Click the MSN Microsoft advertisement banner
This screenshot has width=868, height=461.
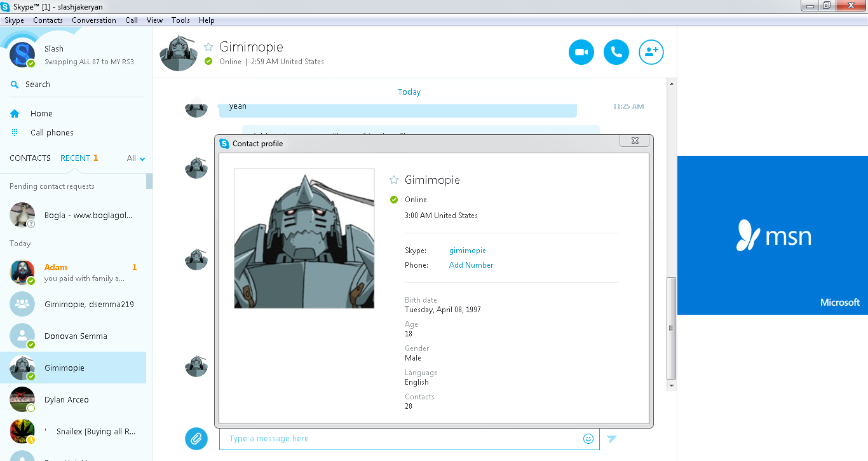coord(773,235)
